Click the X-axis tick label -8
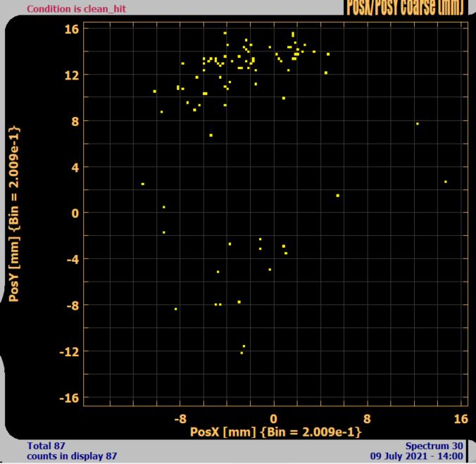This screenshot has width=476, height=464. pyautogui.click(x=180, y=419)
